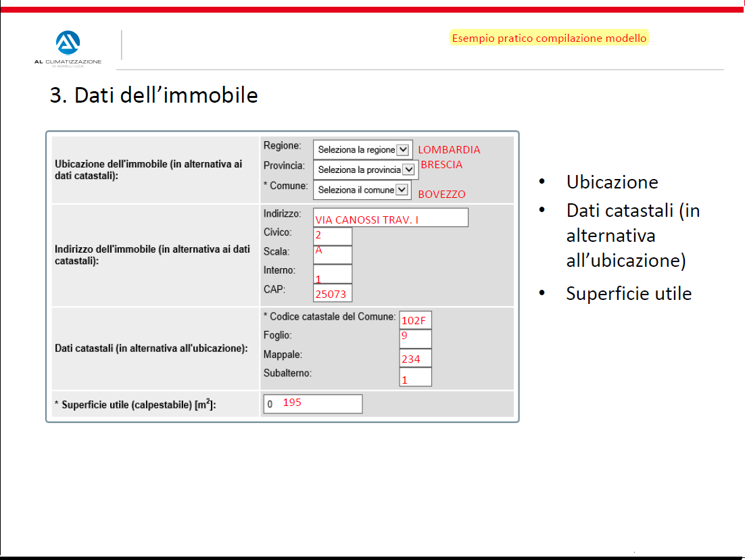
Task: Click the 'Provincia:' field label
Action: click(x=284, y=166)
